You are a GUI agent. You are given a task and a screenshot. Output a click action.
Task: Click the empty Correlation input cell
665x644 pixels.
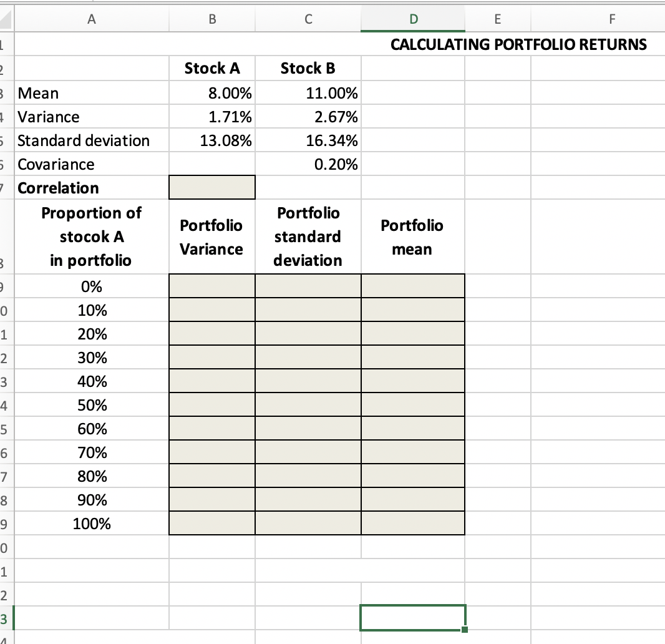click(x=212, y=187)
